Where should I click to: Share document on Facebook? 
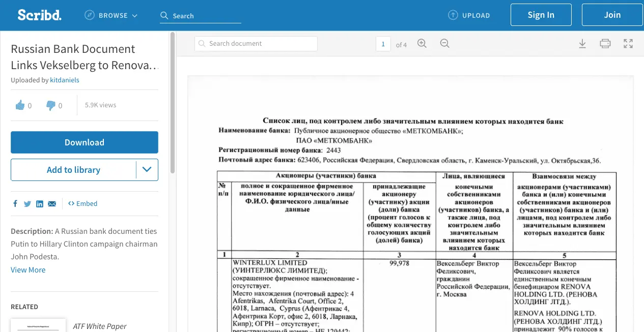point(15,204)
